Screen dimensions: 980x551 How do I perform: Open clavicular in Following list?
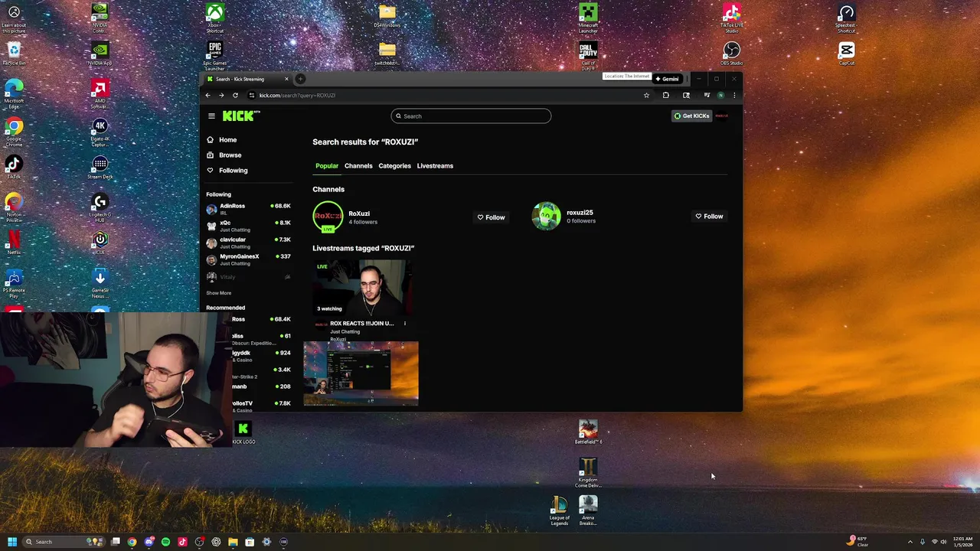(x=249, y=242)
